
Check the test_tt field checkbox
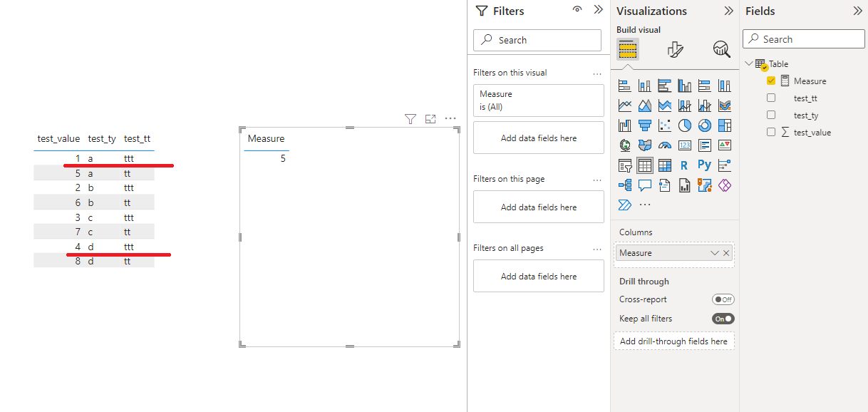click(771, 98)
